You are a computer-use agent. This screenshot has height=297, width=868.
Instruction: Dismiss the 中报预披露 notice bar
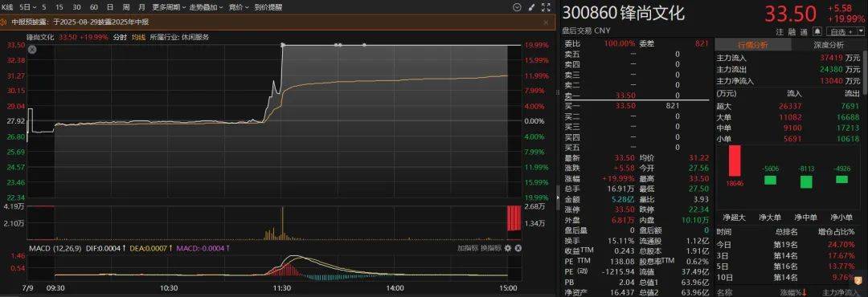(x=546, y=22)
